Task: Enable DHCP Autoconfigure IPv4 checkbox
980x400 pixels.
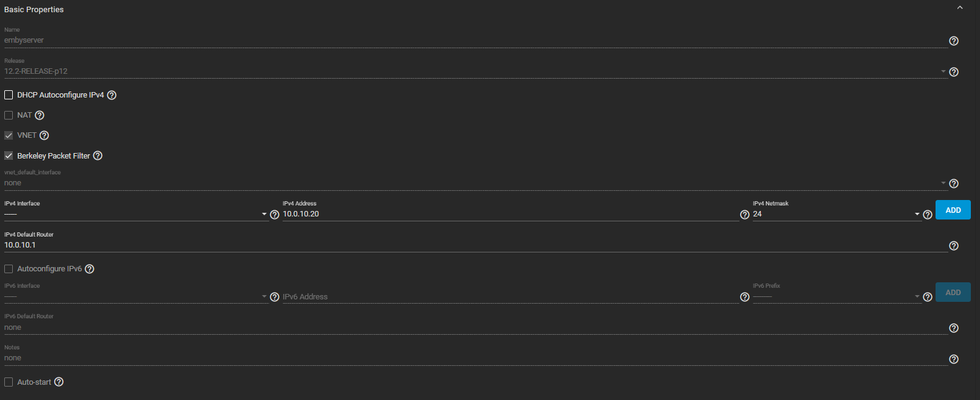Action: (9, 95)
